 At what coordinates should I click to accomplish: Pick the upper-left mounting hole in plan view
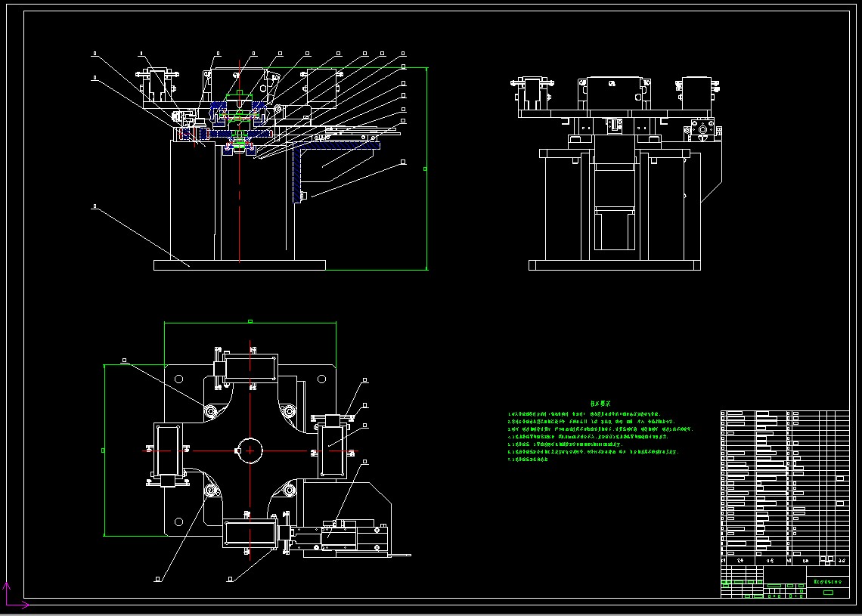[178, 379]
